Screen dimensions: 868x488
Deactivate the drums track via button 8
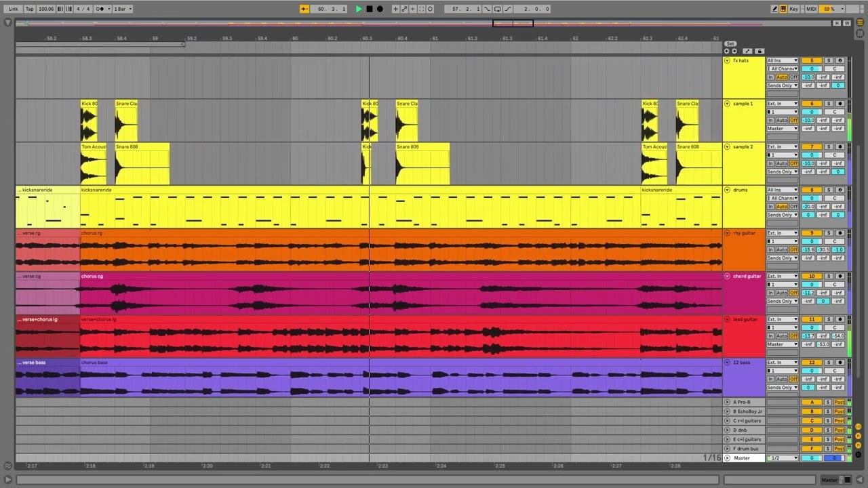pos(812,190)
